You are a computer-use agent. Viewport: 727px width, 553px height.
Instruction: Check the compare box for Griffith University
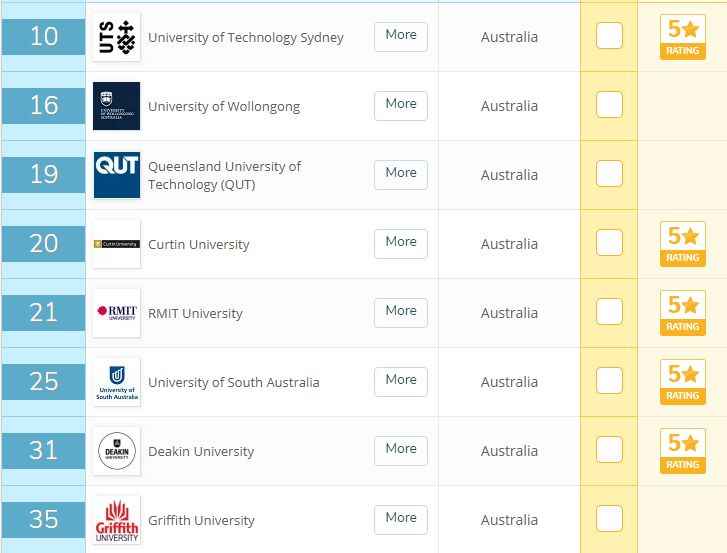pyautogui.click(x=609, y=519)
